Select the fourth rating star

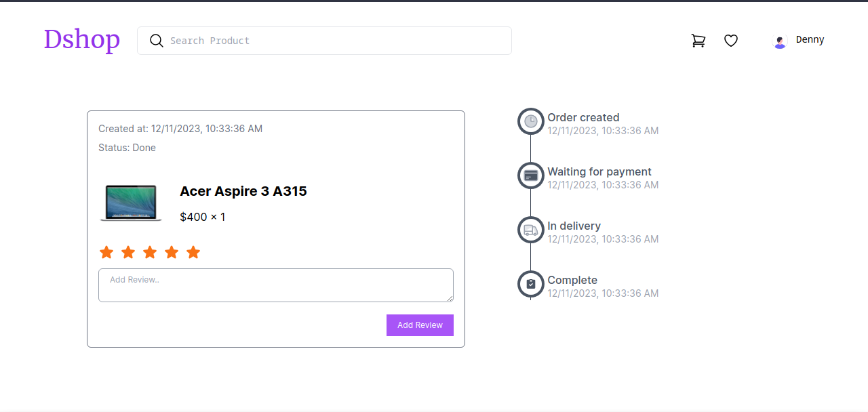pyautogui.click(x=172, y=252)
